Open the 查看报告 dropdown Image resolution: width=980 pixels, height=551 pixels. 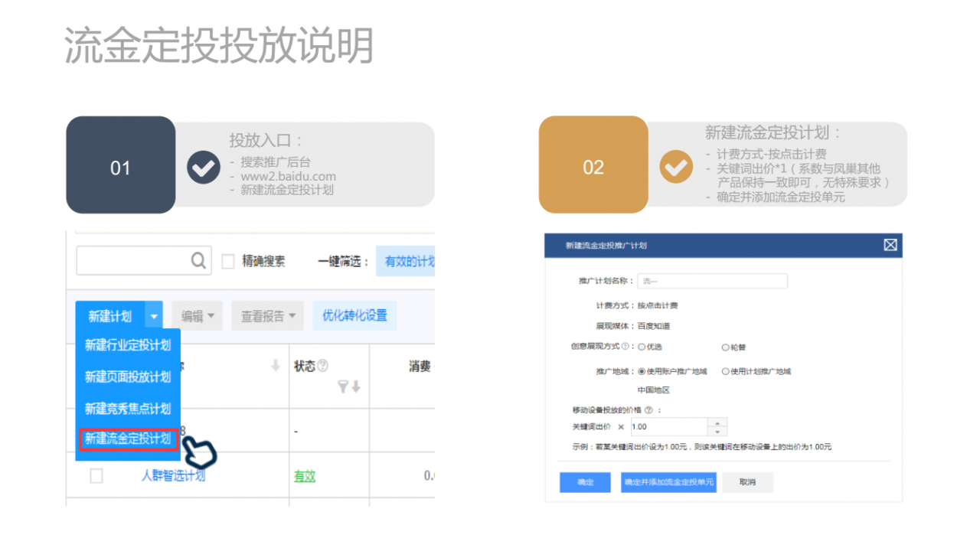tap(268, 316)
